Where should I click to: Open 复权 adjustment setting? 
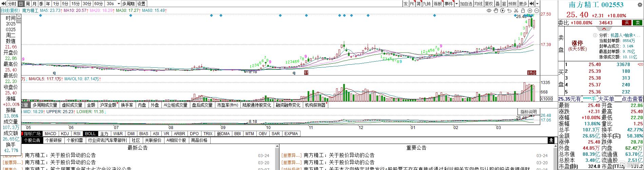(489, 4)
